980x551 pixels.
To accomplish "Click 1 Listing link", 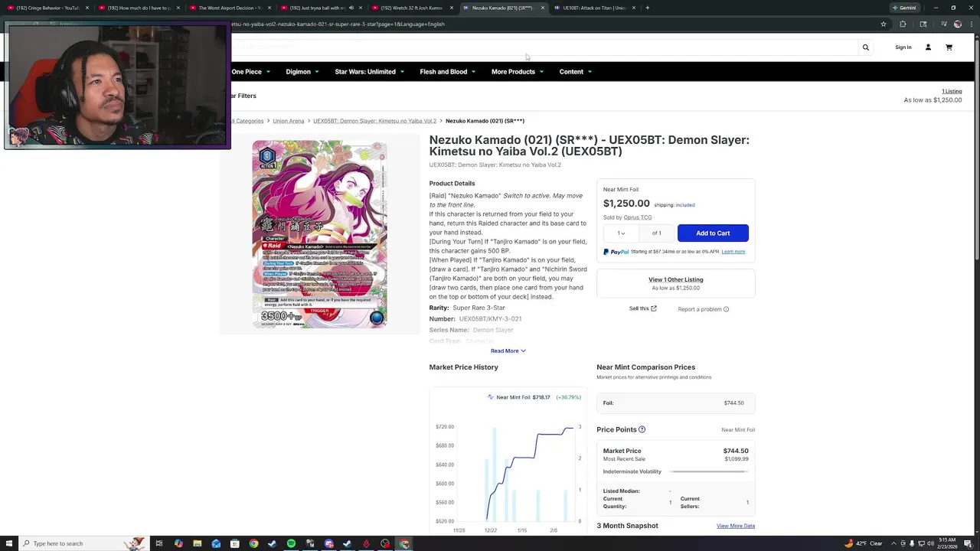I will [952, 91].
